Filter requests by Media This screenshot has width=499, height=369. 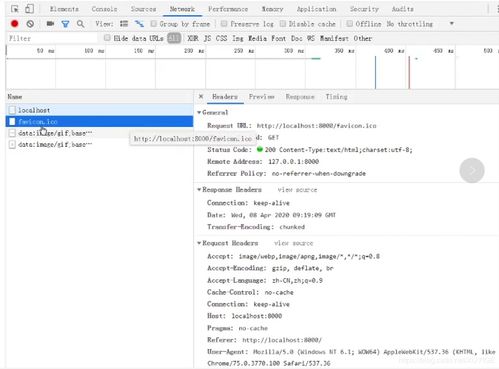click(257, 38)
